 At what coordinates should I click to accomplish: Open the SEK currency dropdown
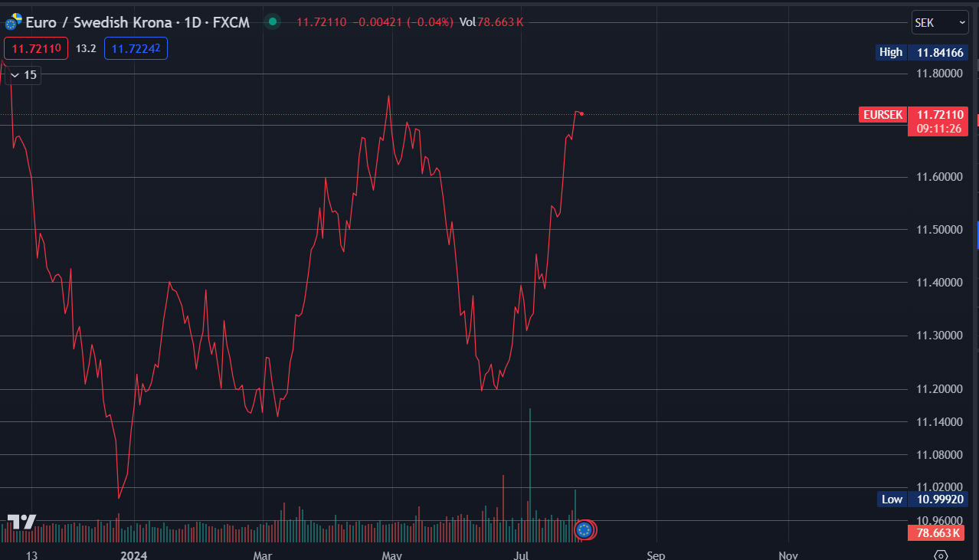(x=940, y=23)
